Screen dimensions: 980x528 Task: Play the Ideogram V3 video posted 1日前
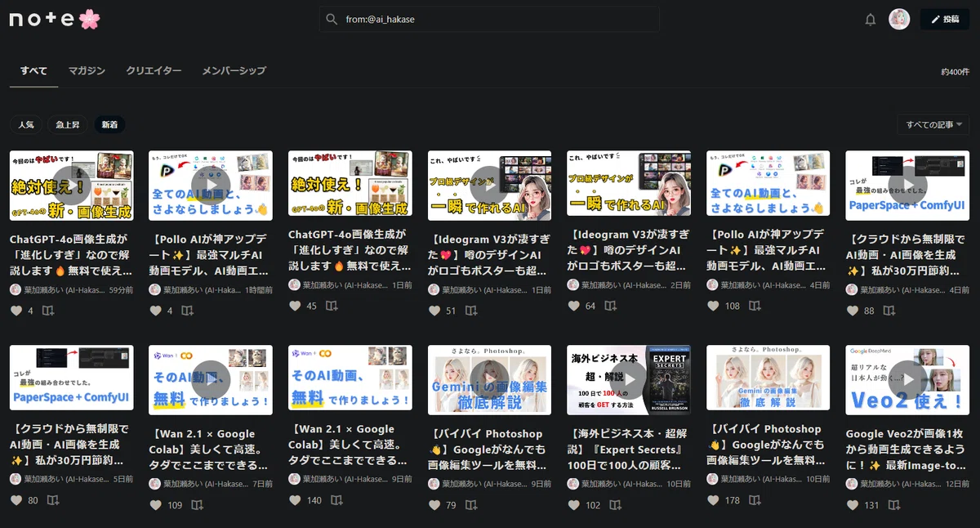(490, 185)
